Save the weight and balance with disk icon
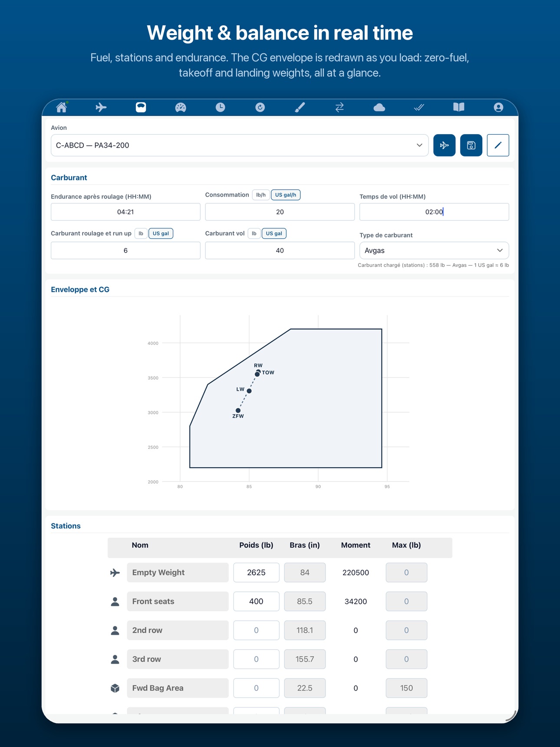Image resolution: width=560 pixels, height=747 pixels. (471, 145)
